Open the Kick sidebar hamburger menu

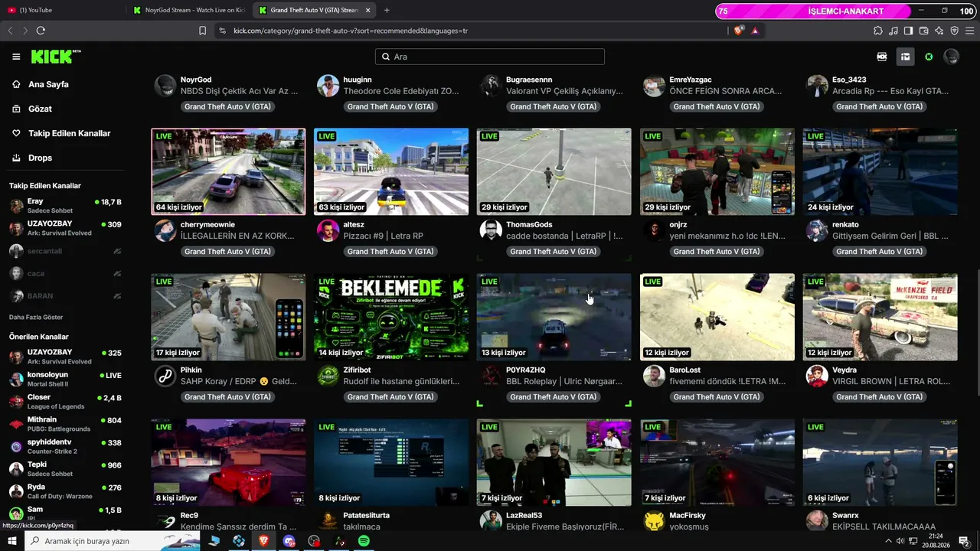(x=16, y=57)
